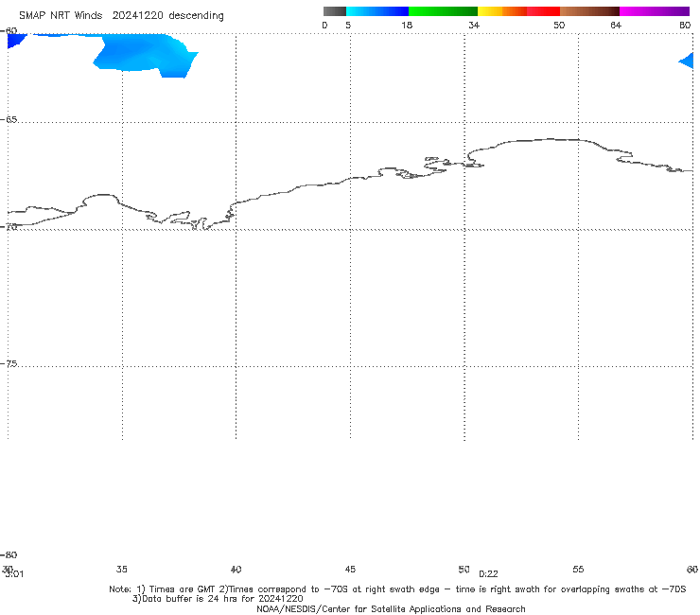This screenshot has height=615, width=700.
Task: Click the latitude label '-80'
Action: [x=9, y=554]
